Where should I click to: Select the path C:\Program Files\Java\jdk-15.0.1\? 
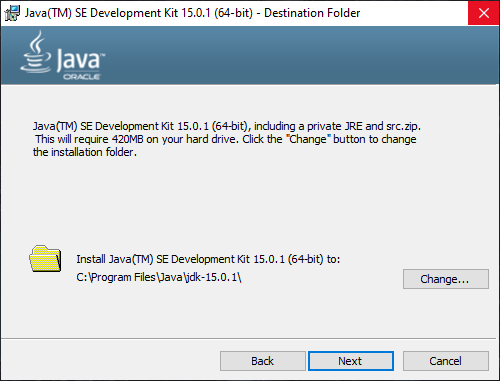[159, 277]
